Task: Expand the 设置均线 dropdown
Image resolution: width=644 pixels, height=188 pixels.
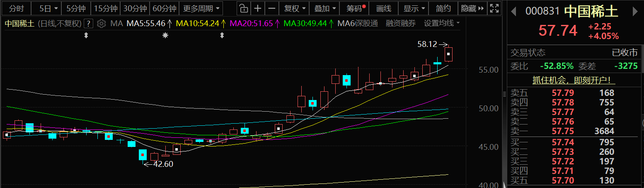Action: (x=442, y=24)
